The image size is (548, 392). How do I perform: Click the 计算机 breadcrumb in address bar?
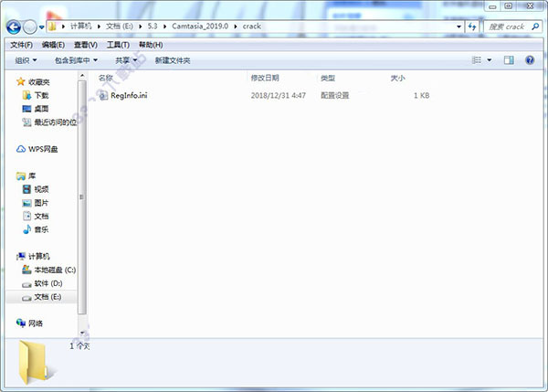pyautogui.click(x=81, y=26)
